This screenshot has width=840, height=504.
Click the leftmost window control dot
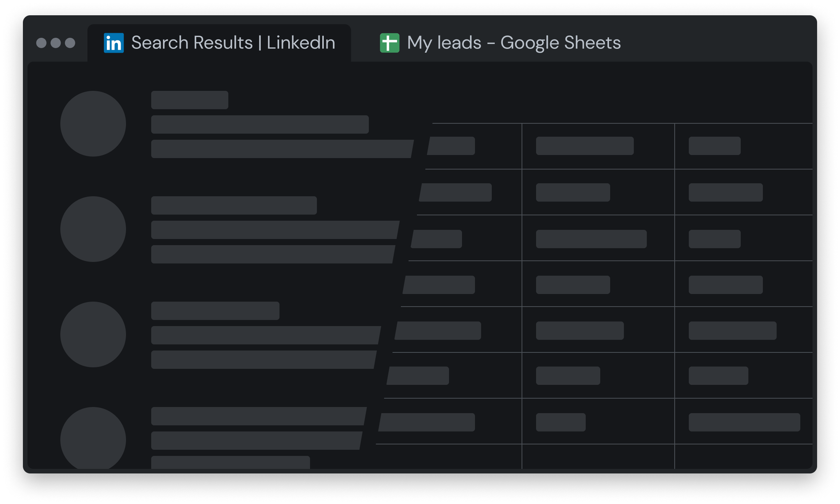41,43
